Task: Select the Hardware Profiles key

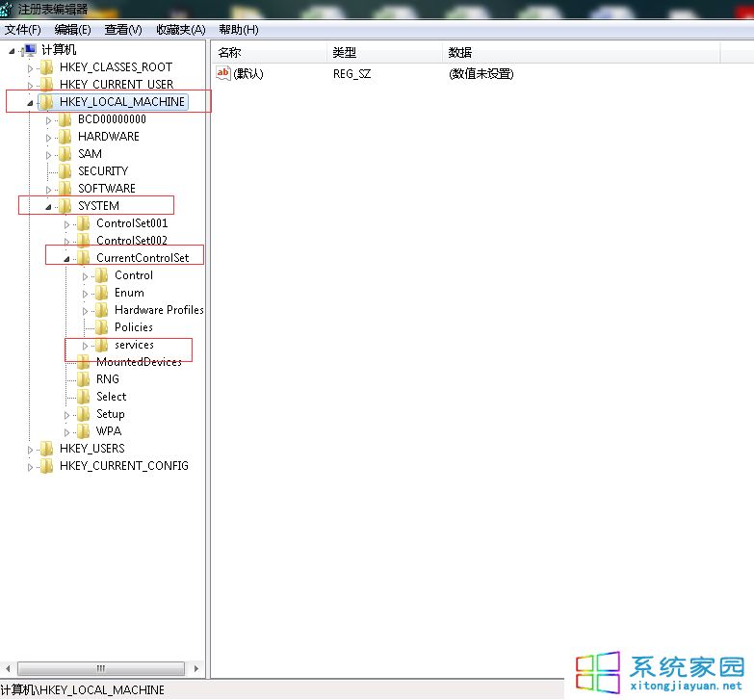Action: 159,310
